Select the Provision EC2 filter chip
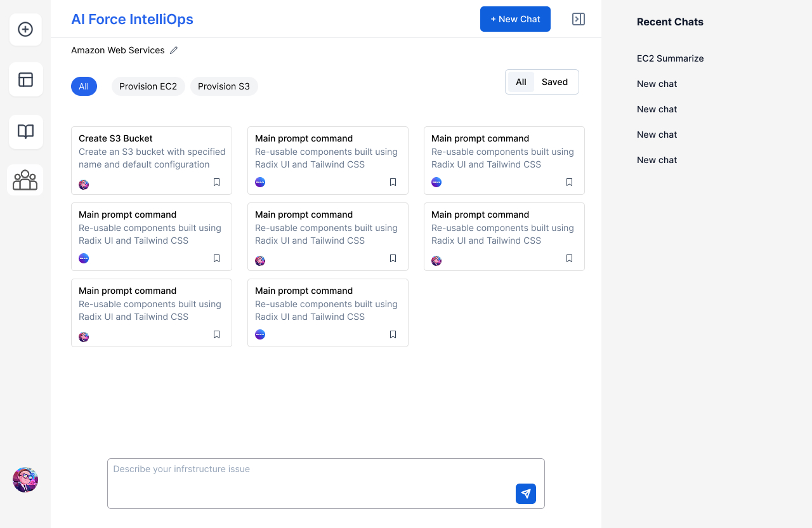The height and width of the screenshot is (528, 812). coord(148,86)
